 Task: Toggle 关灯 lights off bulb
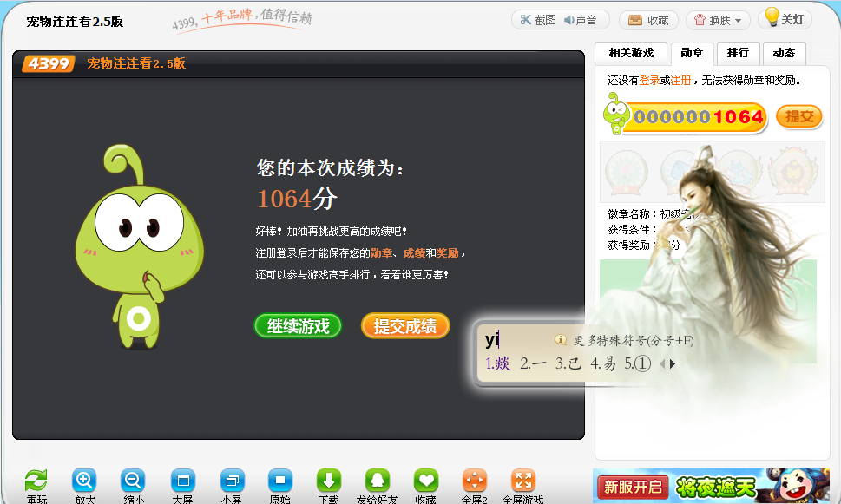(785, 19)
